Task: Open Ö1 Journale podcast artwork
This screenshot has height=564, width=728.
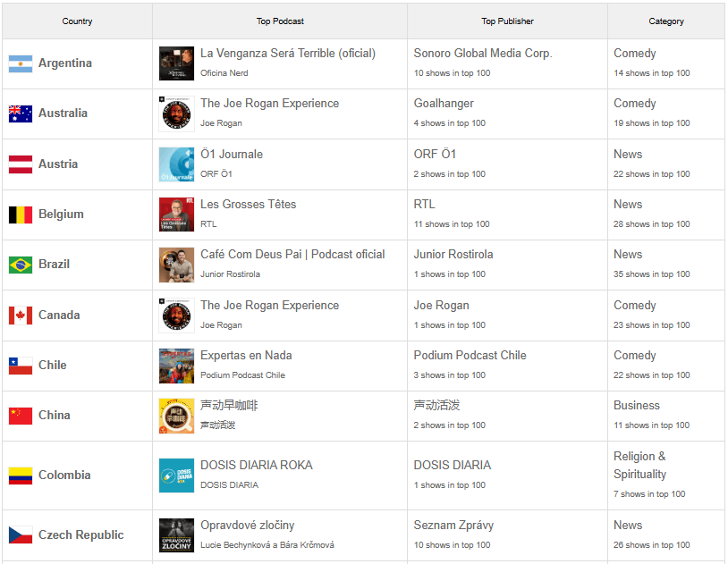Action: [176, 164]
